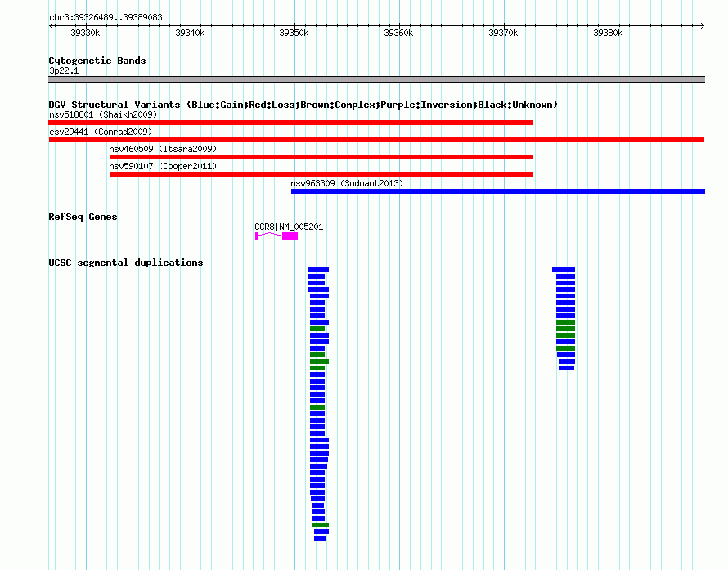Click the esv29441 (Conrad2009) red variant bar
728x570 pixels.
point(376,140)
